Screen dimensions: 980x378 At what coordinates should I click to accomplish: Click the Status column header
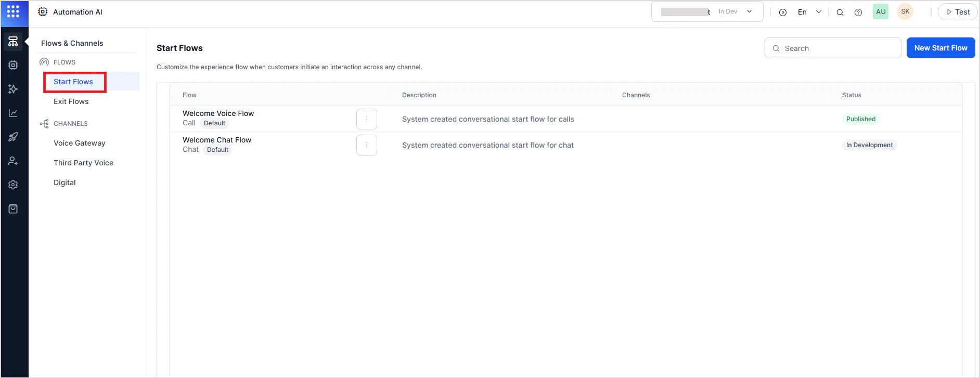pos(852,95)
